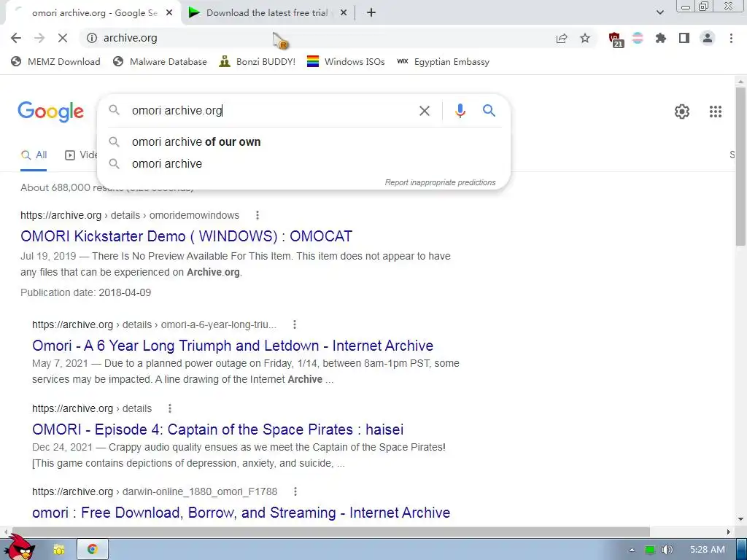
Task: Switch to Download the latest free trial tab
Action: (x=267, y=13)
